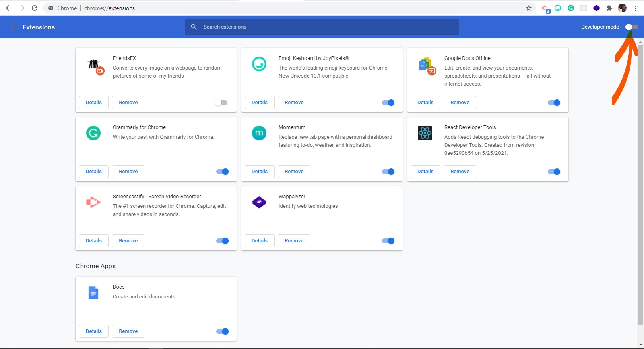Disable Screencastify screen recorder
The image size is (644, 349).
pos(223,241)
